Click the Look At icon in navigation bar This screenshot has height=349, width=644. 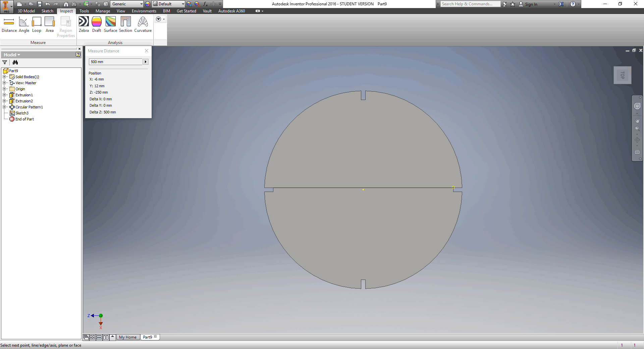point(637,152)
